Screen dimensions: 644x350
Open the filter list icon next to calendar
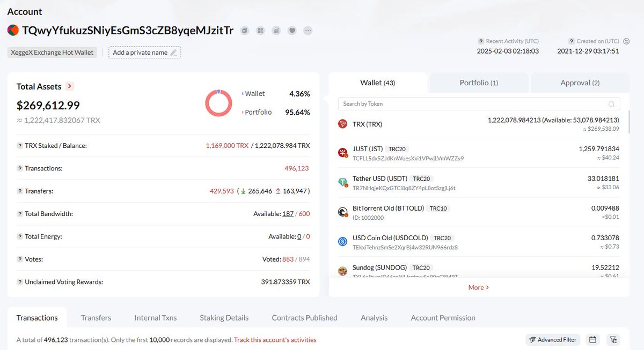click(x=613, y=339)
